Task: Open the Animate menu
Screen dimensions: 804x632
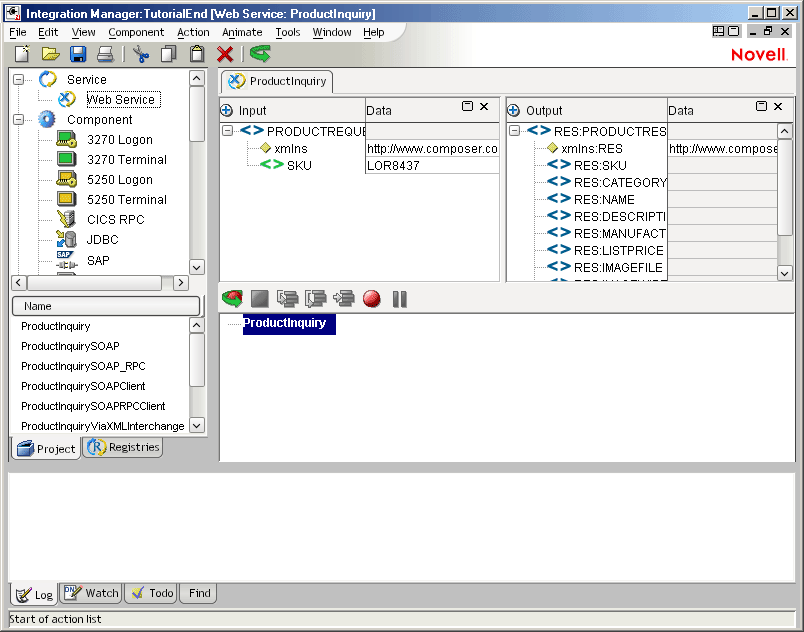Action: coord(242,32)
